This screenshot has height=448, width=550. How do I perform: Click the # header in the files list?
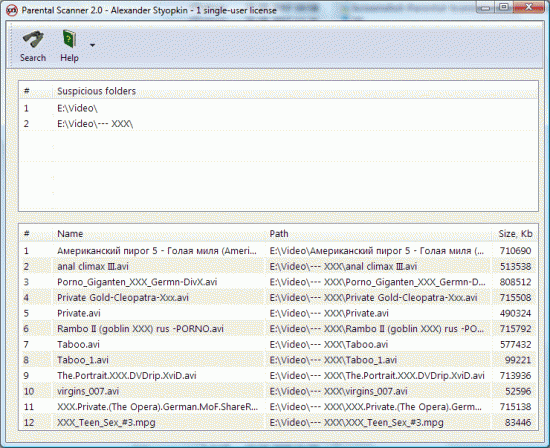point(27,234)
